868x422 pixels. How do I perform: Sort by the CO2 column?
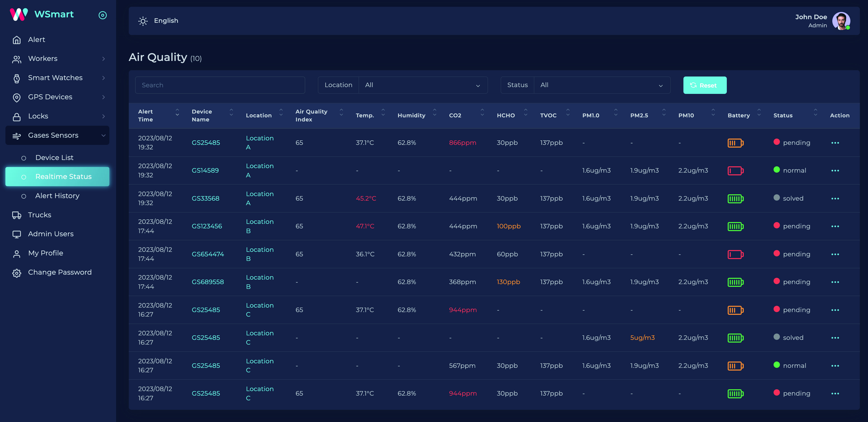click(x=482, y=112)
